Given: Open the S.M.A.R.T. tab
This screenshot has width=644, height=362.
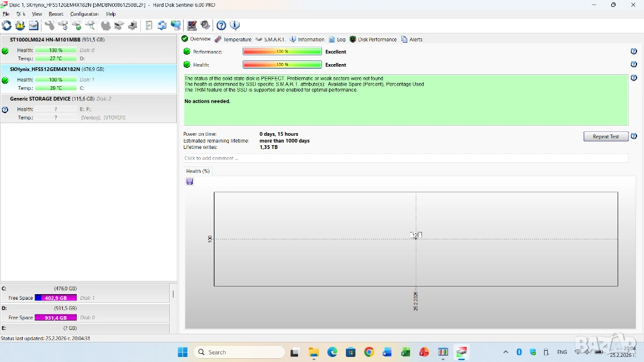Looking at the screenshot, I should point(270,40).
